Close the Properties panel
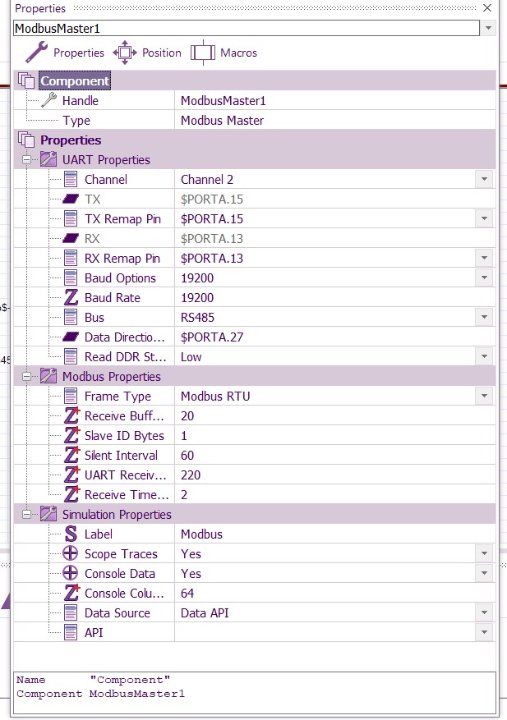This screenshot has height=720, width=507. (487, 8)
